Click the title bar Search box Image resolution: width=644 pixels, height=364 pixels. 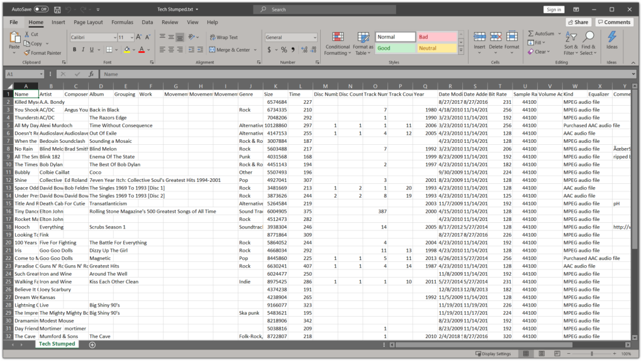(325, 9)
